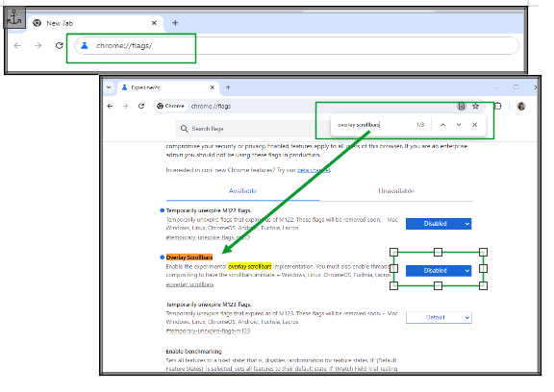
Task: Reload the New Tab page
Action: click(60, 45)
